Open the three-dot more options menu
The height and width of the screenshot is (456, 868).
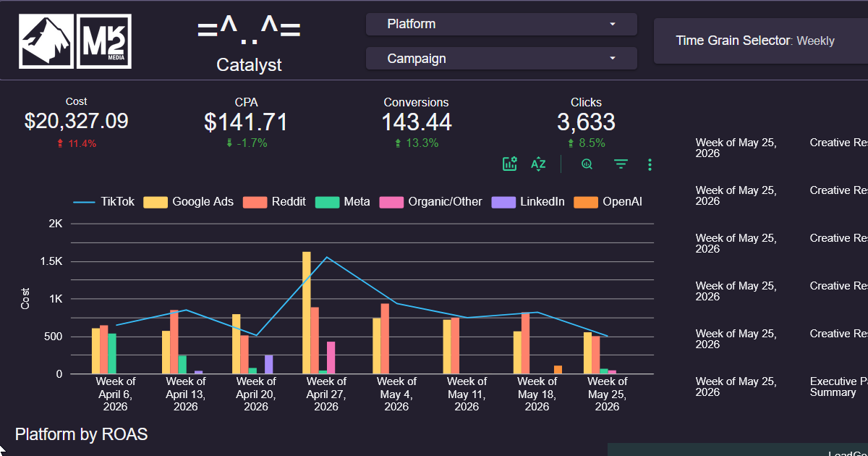(650, 165)
